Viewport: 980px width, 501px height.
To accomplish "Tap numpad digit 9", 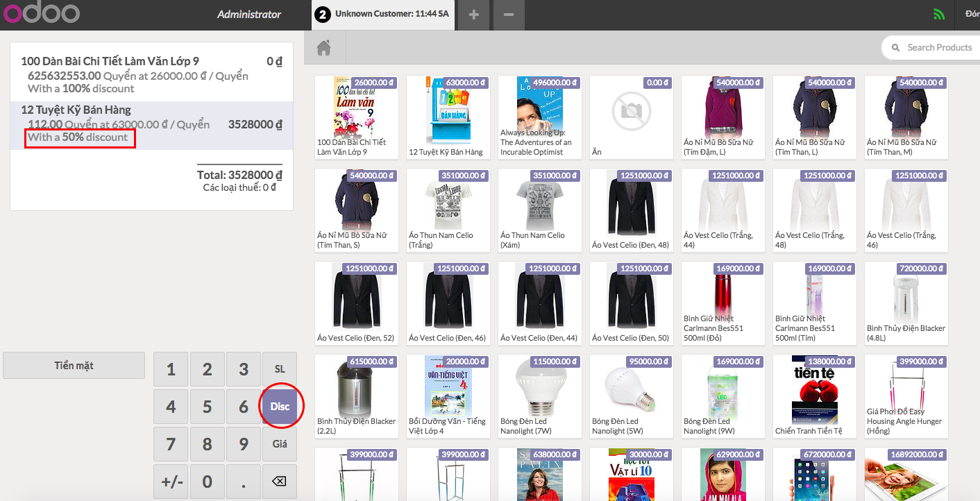I will pyautogui.click(x=244, y=444).
